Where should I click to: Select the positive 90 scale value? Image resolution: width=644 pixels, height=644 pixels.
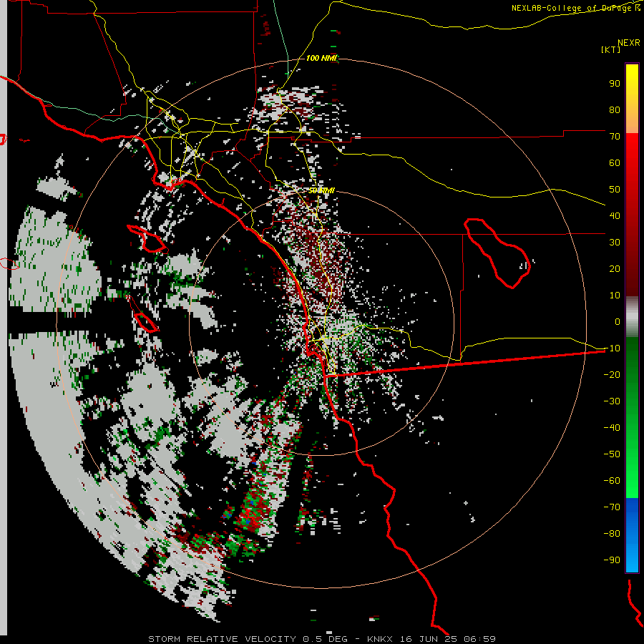tap(615, 84)
